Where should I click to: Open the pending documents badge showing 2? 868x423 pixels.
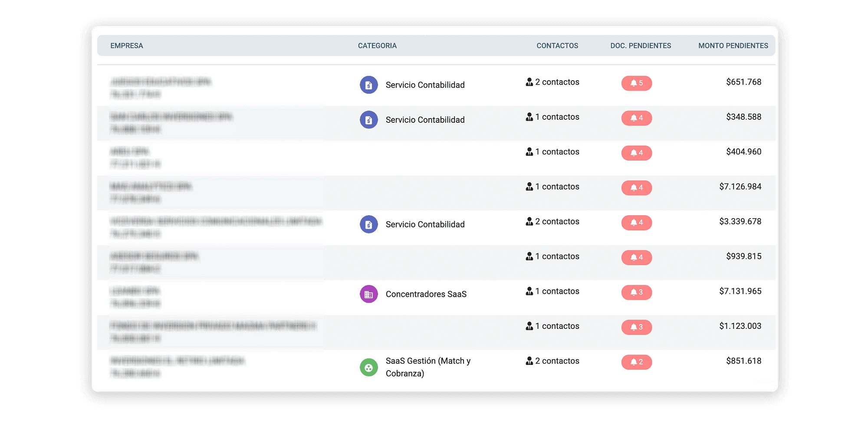(x=637, y=362)
